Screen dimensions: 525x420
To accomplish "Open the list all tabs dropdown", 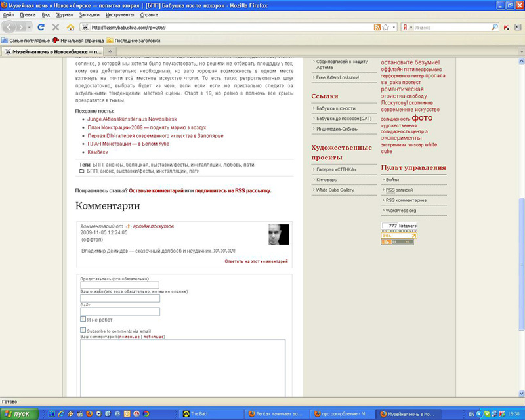I will tap(521, 52).
